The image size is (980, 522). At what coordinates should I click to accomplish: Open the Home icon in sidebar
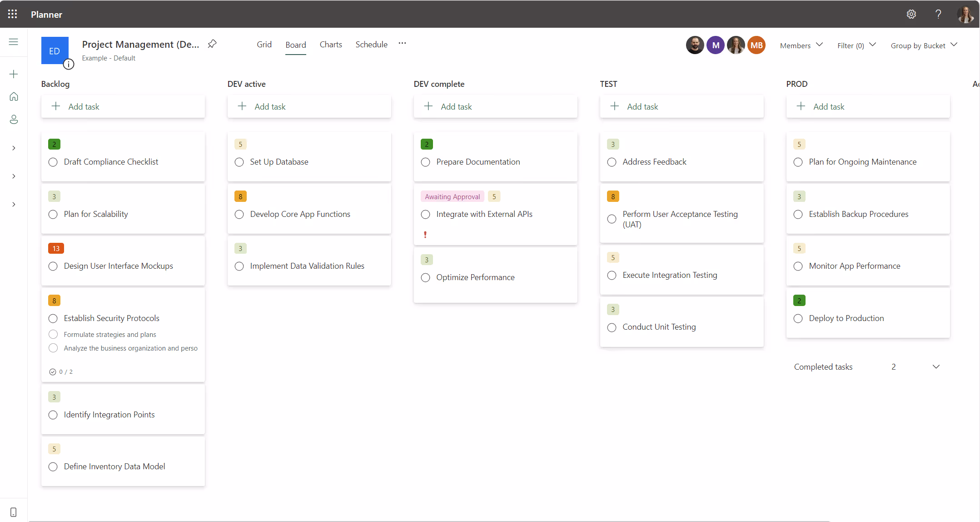pyautogui.click(x=14, y=96)
